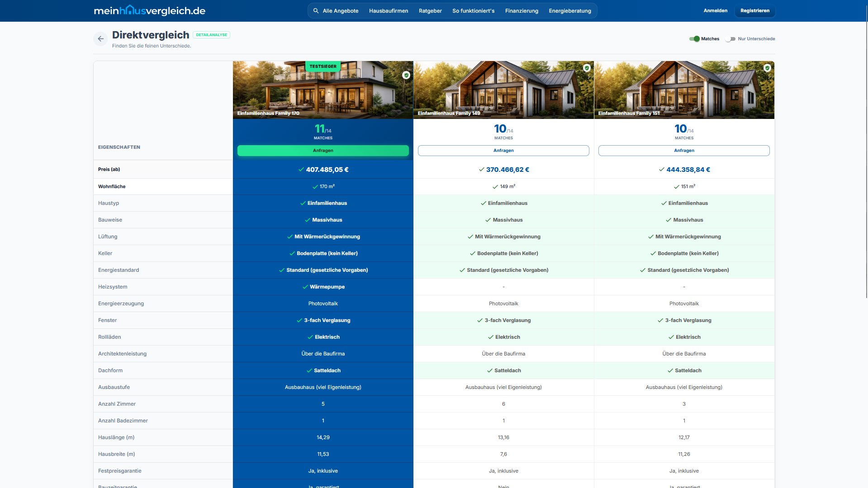Open the Finanzierung menu
868x488 pixels.
point(522,10)
